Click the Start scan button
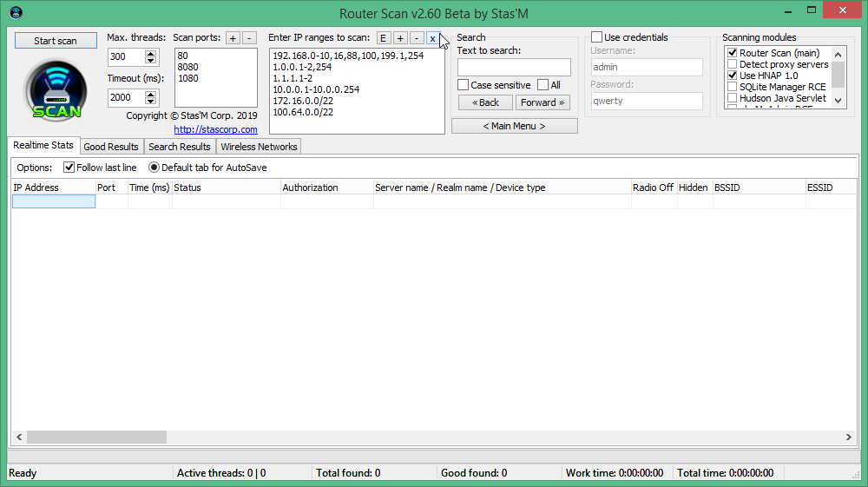868x487 pixels. (56, 41)
